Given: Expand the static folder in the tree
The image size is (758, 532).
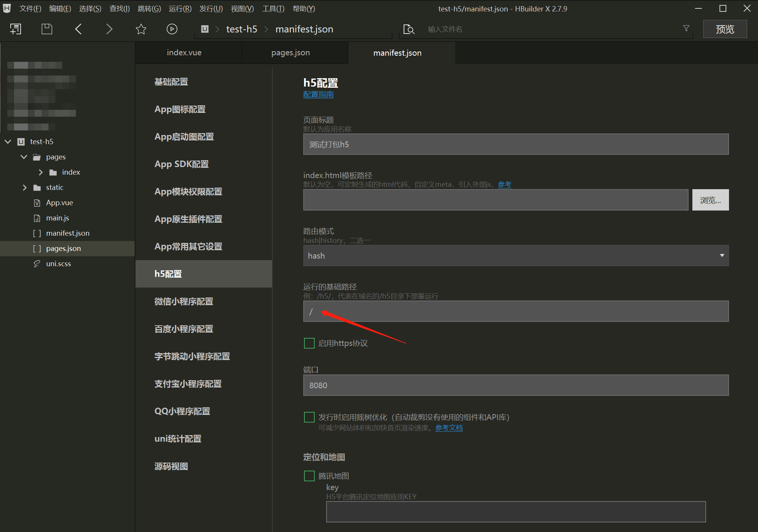Looking at the screenshot, I should coord(25,187).
